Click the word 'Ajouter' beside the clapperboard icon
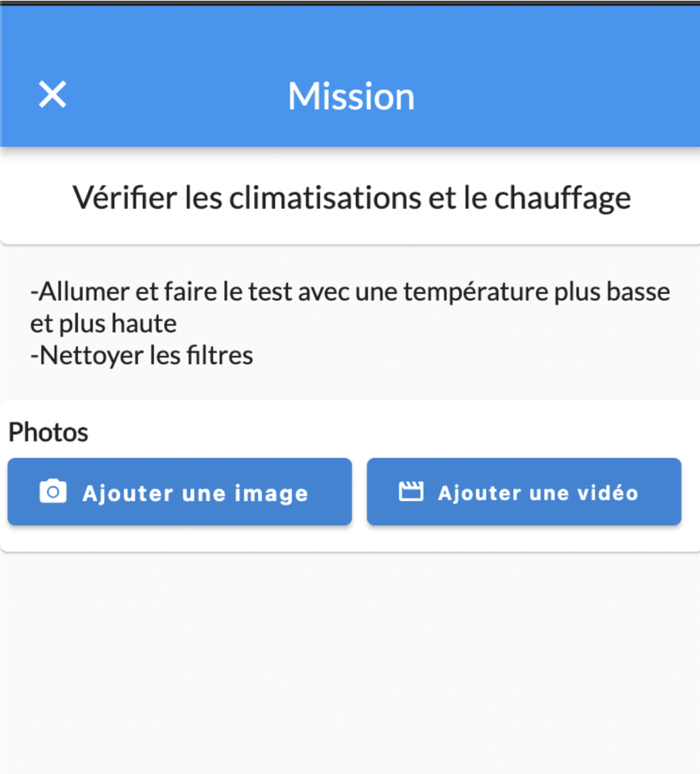This screenshot has width=700, height=774. [x=479, y=493]
